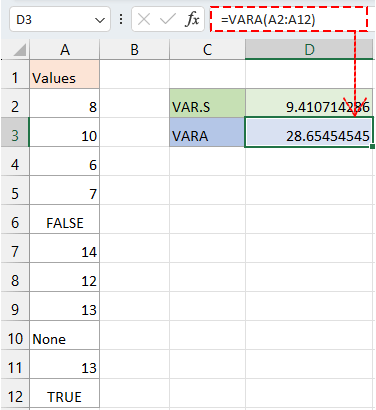Select column C header
376x410 pixels.
tap(207, 50)
